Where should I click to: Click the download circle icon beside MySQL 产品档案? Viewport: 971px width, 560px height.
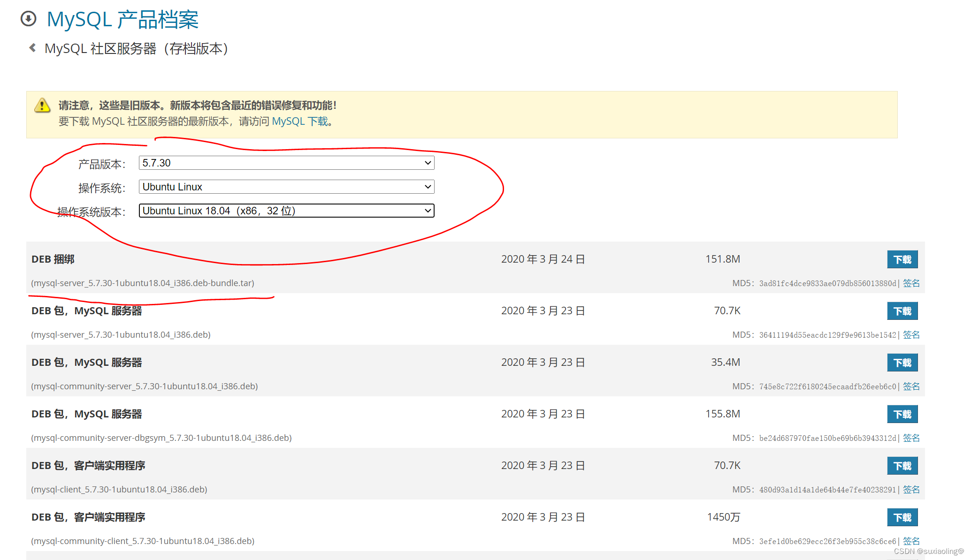[x=29, y=19]
